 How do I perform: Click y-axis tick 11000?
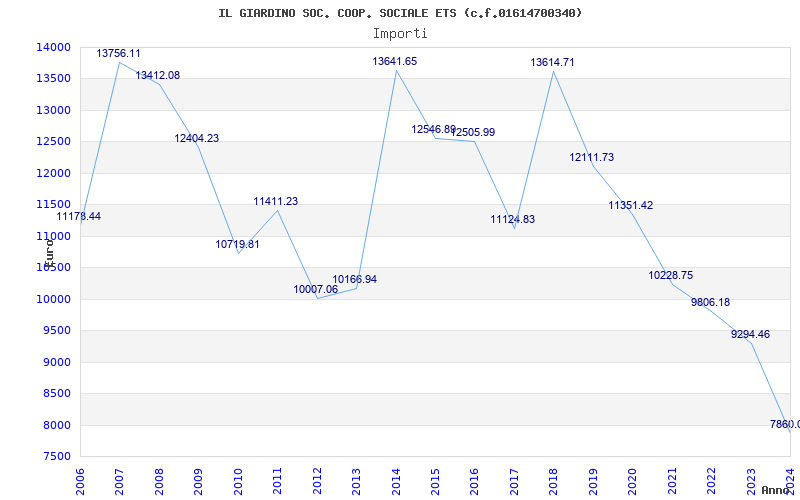click(54, 237)
